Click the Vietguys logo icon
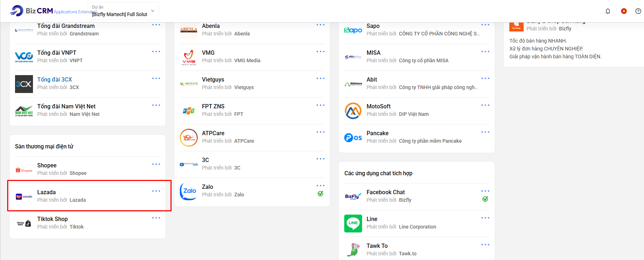Viewport: 644px width, 260px height. click(x=189, y=84)
